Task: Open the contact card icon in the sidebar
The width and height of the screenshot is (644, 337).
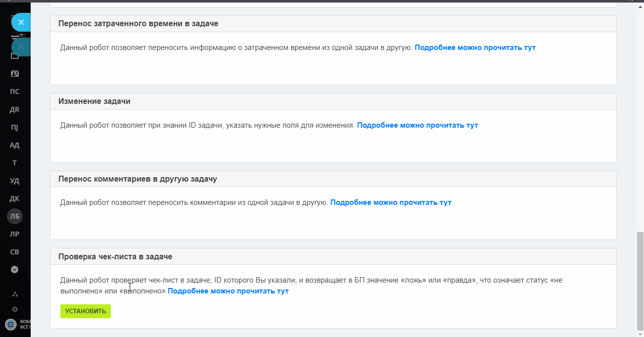Action: pos(15,74)
